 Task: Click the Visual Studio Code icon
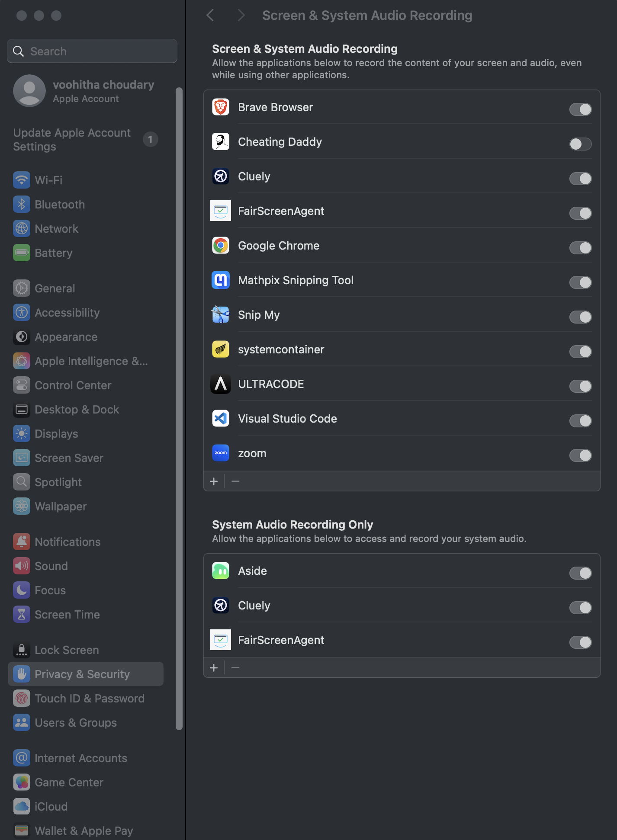pos(221,419)
